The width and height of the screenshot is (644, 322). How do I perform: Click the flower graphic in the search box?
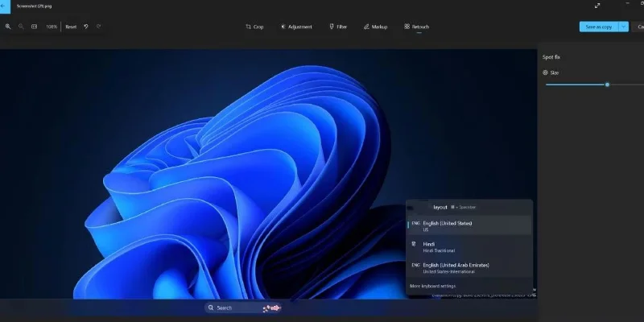point(271,308)
